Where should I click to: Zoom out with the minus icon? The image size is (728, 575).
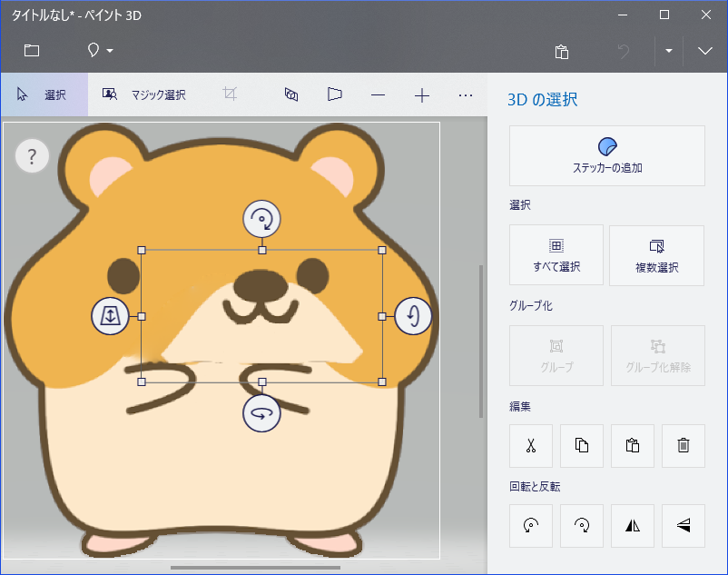point(378,95)
